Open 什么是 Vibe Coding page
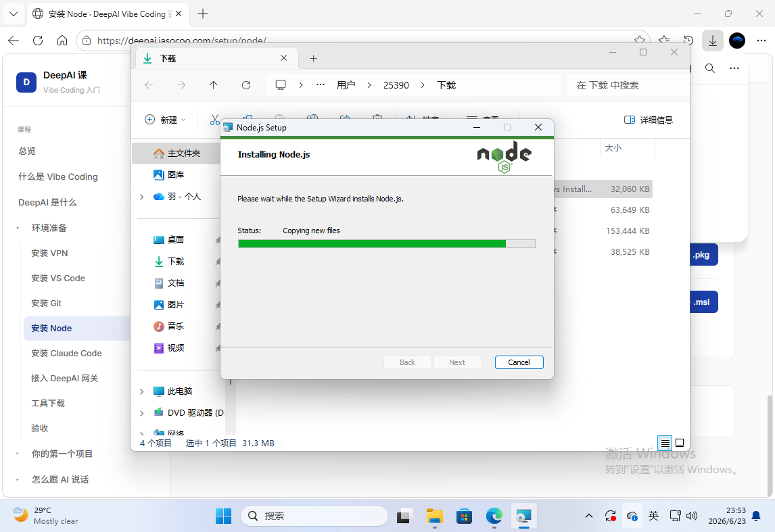The height and width of the screenshot is (532, 775). [x=58, y=176]
